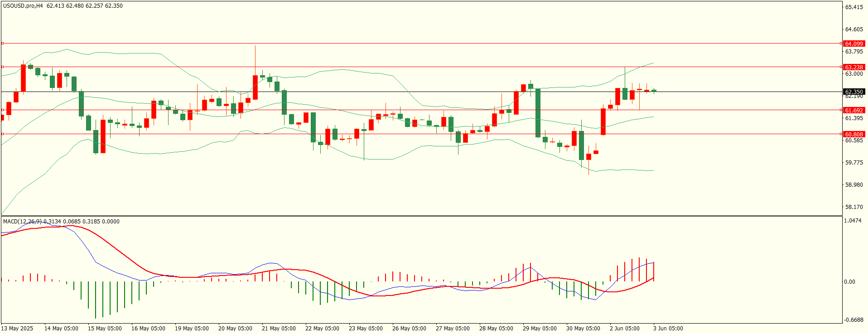The height and width of the screenshot is (334, 868).
Task: Click the 27 May 05:00 date label
Action: tap(453, 329)
